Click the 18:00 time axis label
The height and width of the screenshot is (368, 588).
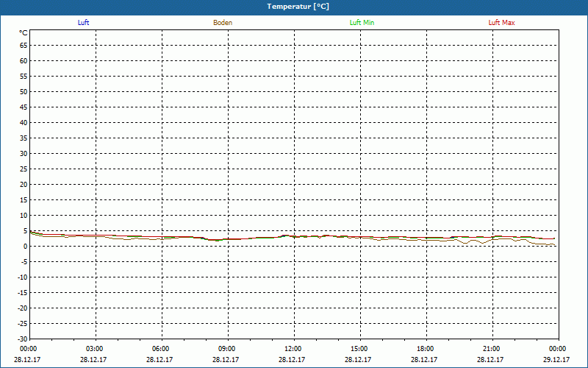click(x=425, y=349)
